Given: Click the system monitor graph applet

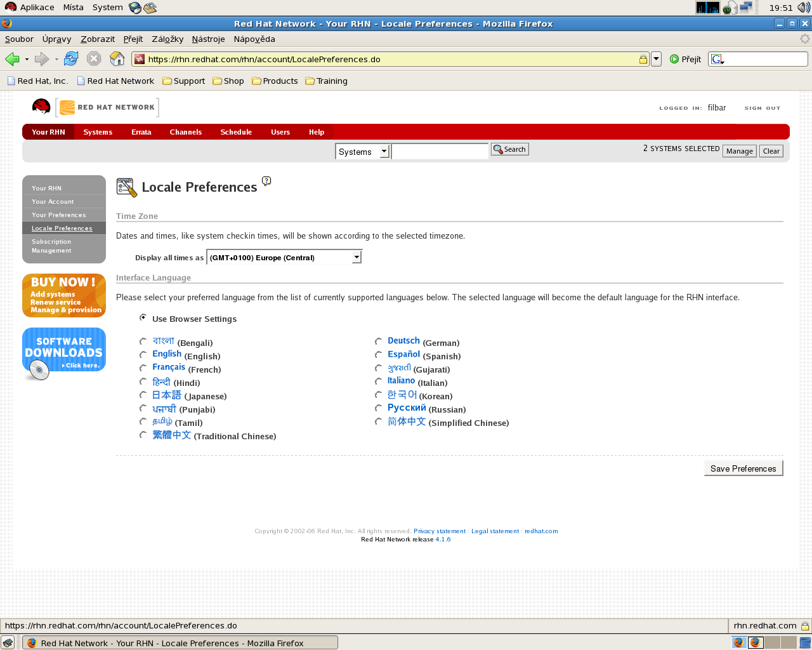Looking at the screenshot, I should 707,8.
